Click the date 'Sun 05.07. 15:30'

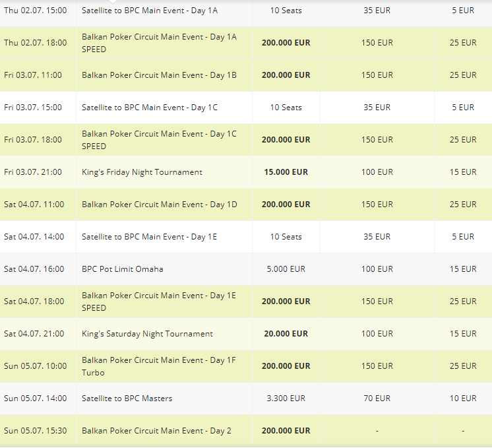36,431
